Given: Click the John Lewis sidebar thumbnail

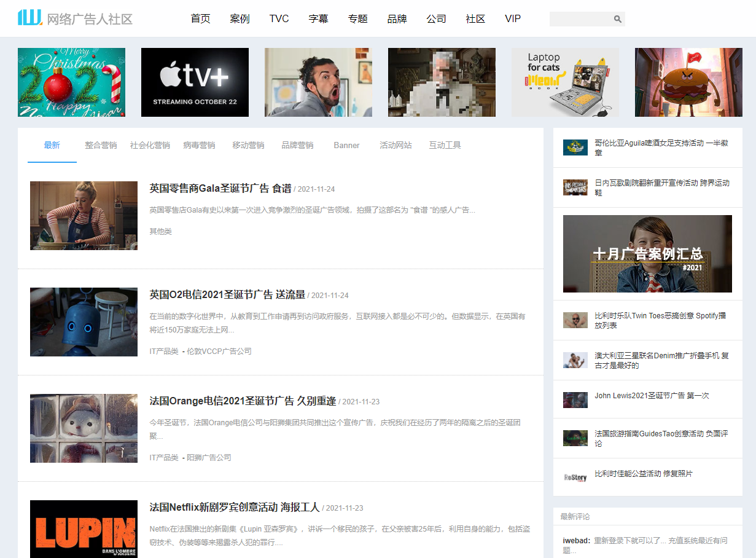Looking at the screenshot, I should point(575,399).
